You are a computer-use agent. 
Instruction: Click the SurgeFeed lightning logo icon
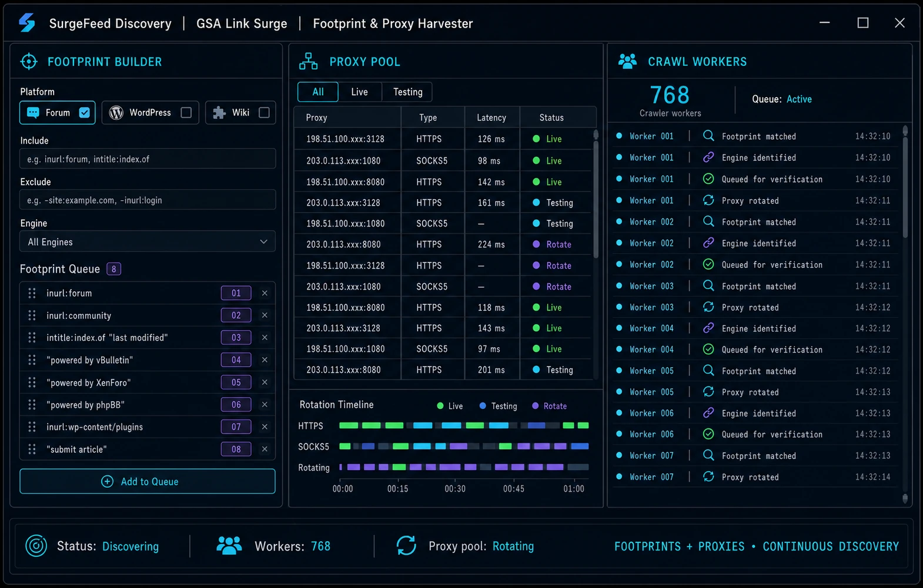[x=27, y=23]
